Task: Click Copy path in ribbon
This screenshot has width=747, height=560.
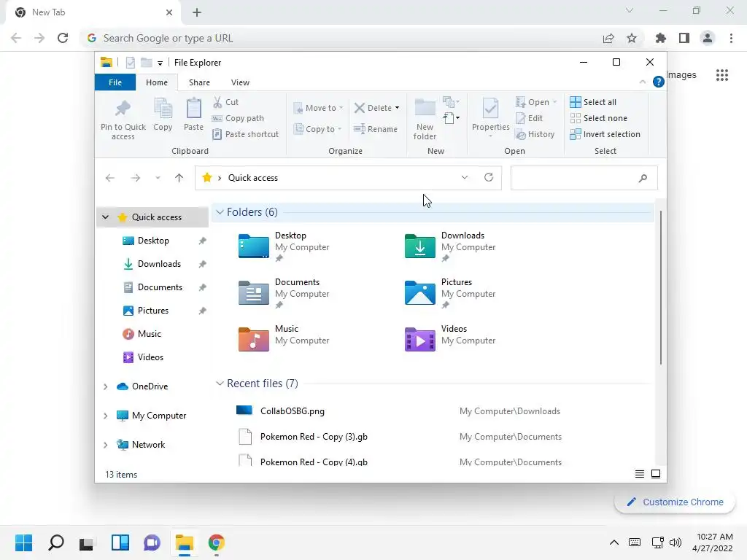Action: (x=239, y=118)
